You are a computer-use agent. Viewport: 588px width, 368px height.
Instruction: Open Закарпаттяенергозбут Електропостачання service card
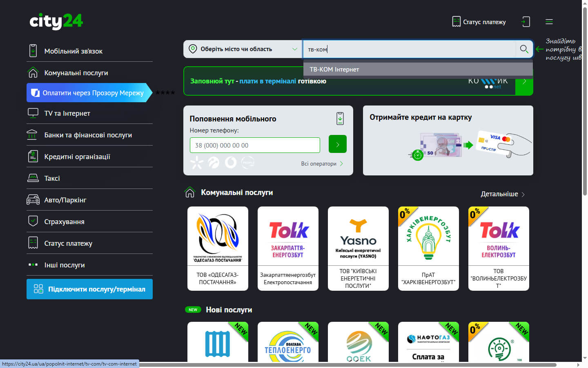tap(288, 249)
